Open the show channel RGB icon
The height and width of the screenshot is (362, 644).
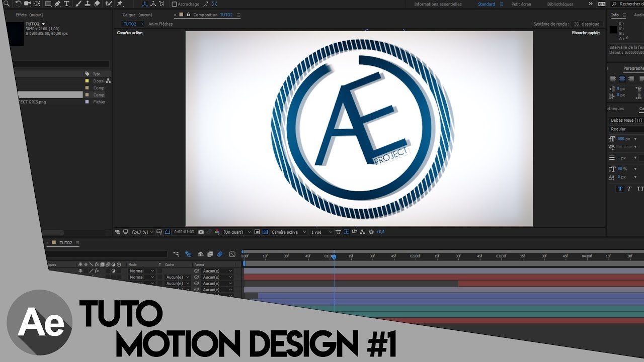click(217, 232)
